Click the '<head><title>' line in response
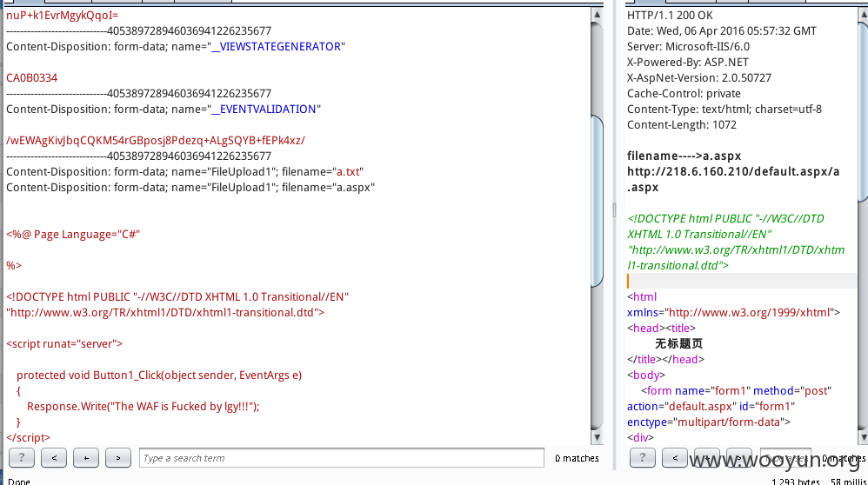 [662, 328]
